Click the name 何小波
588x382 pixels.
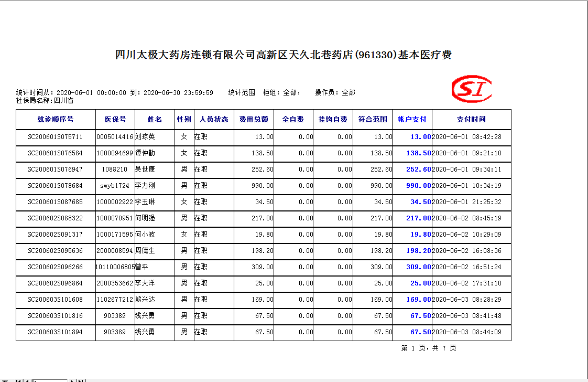click(145, 235)
